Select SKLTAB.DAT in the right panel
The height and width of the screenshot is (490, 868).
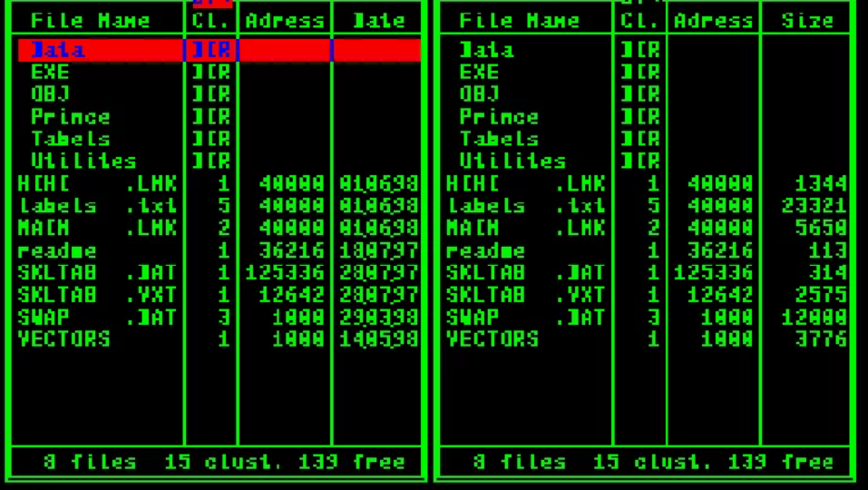[x=526, y=272]
